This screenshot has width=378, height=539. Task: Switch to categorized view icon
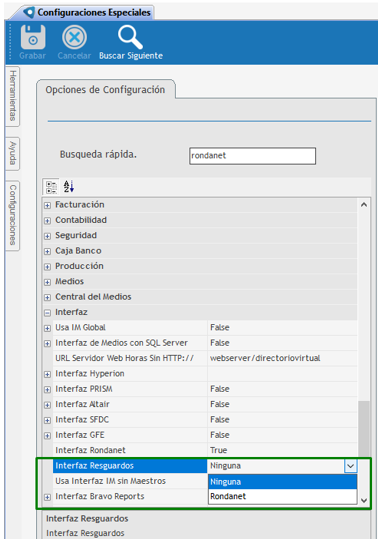click(x=52, y=187)
